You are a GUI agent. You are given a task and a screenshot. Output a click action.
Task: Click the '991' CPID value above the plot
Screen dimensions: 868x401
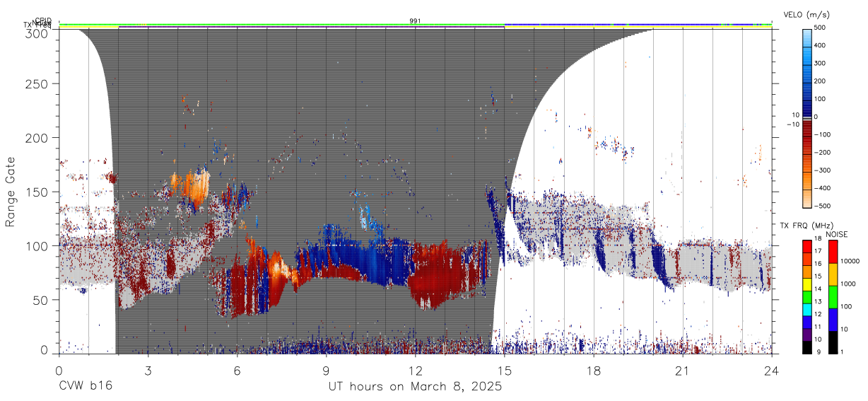416,21
